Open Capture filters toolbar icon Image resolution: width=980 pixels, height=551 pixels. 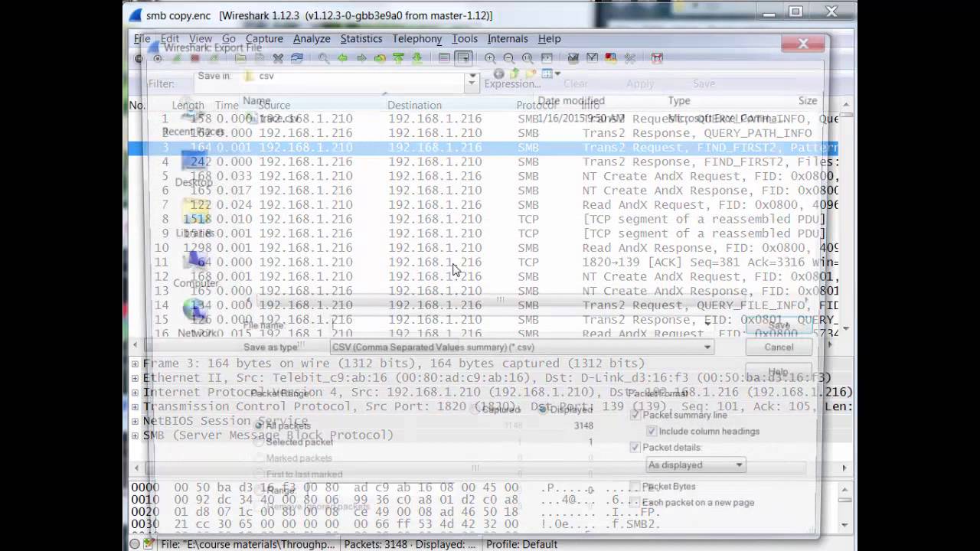coord(573,58)
